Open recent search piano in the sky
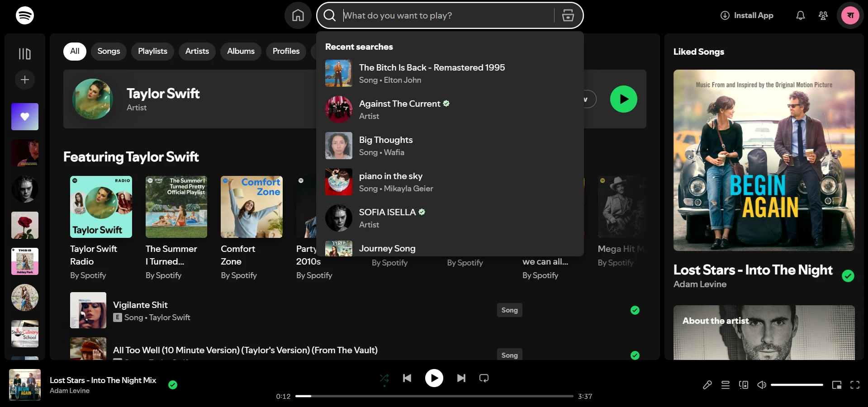Image resolution: width=868 pixels, height=407 pixels. [x=450, y=182]
